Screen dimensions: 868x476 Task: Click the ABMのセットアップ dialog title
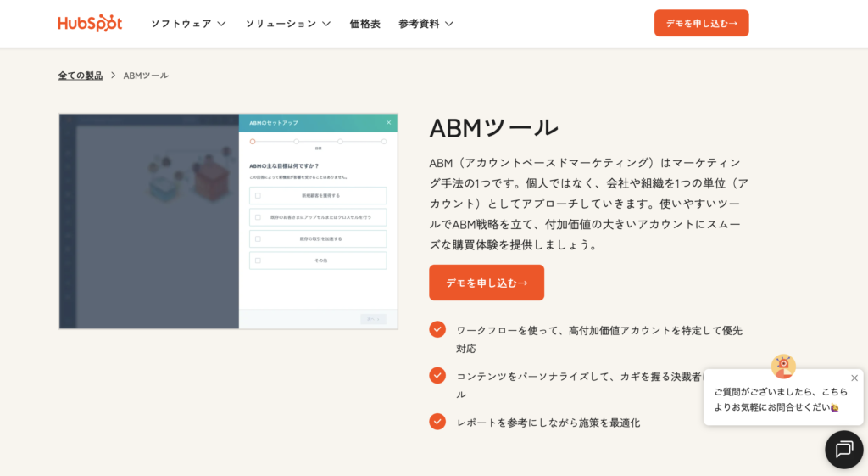tap(274, 123)
